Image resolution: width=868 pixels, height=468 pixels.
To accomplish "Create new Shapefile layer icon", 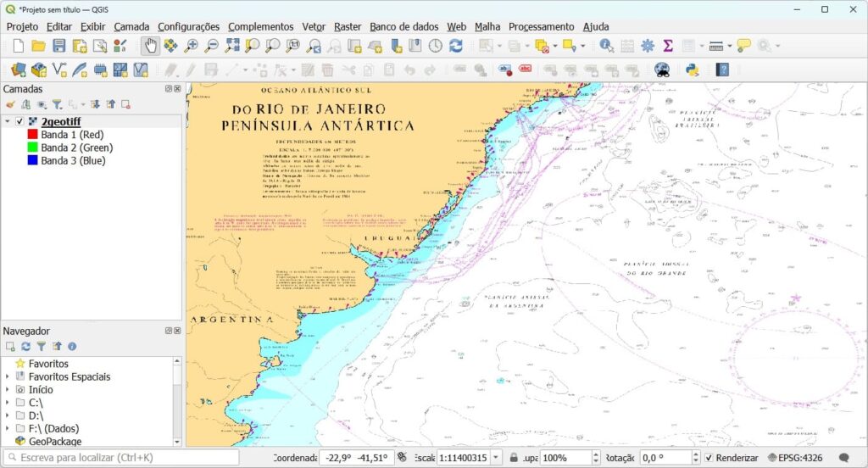I will 59,70.
